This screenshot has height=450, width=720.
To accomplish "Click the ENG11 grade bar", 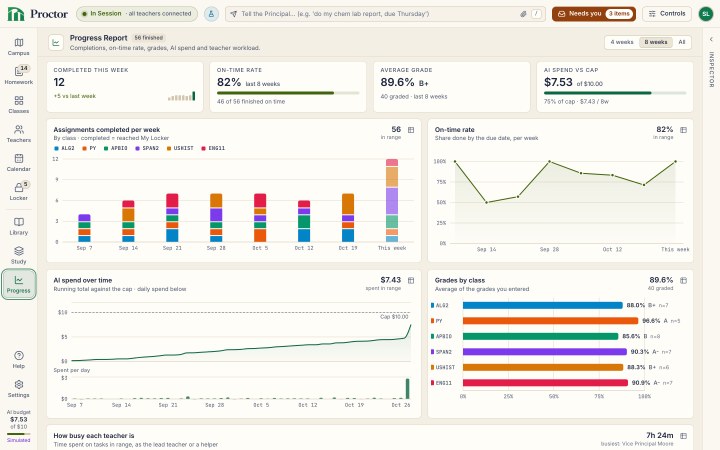I will click(545, 382).
